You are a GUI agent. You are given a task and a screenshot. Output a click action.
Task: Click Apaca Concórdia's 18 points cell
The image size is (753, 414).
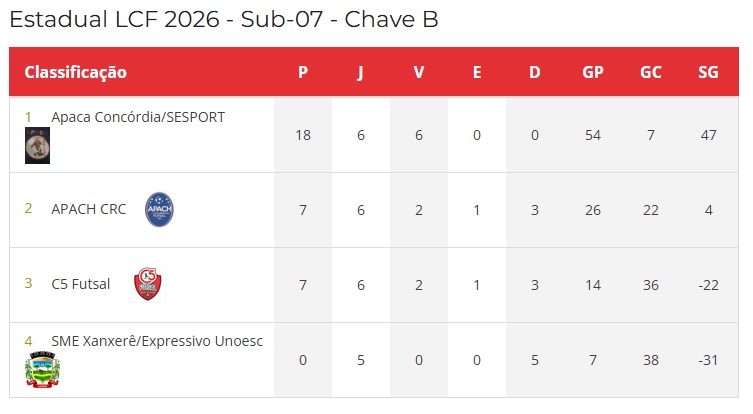303,135
